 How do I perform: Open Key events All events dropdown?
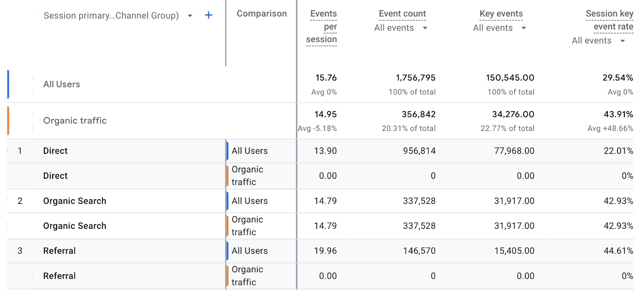point(524,28)
